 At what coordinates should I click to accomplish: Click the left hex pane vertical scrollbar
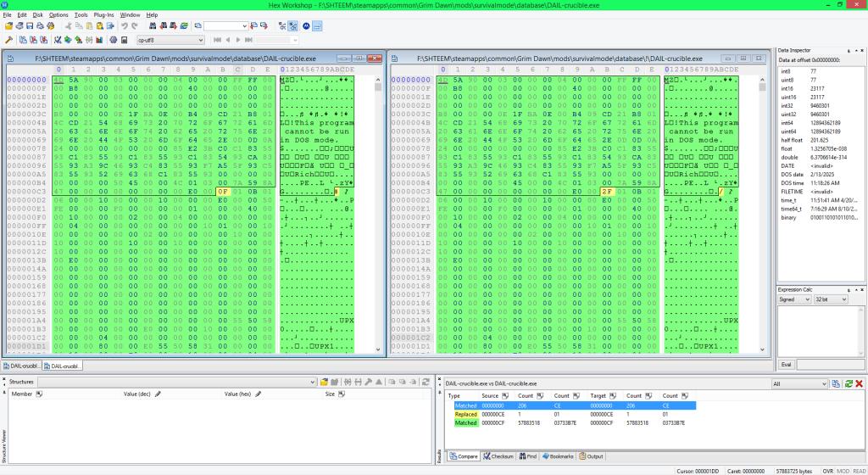(x=379, y=212)
